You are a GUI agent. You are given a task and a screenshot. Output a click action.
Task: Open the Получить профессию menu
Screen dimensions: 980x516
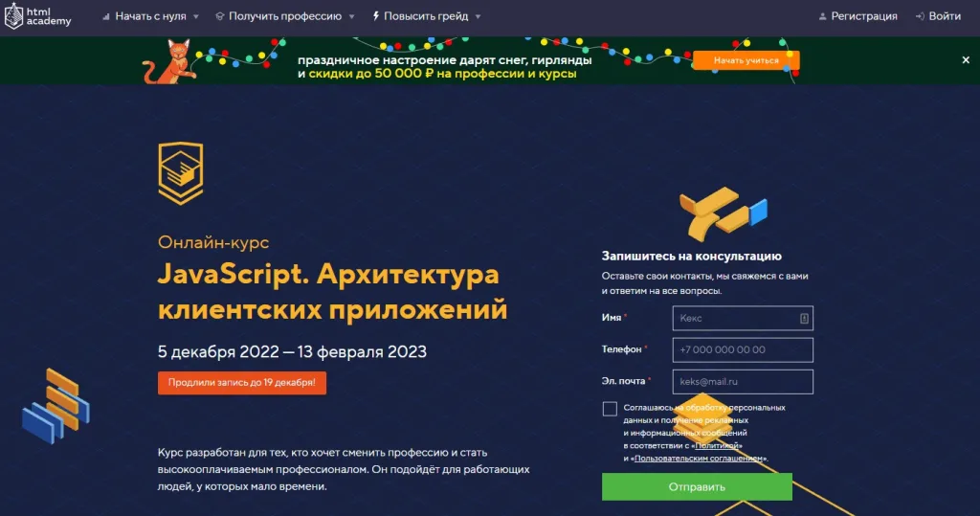[285, 16]
